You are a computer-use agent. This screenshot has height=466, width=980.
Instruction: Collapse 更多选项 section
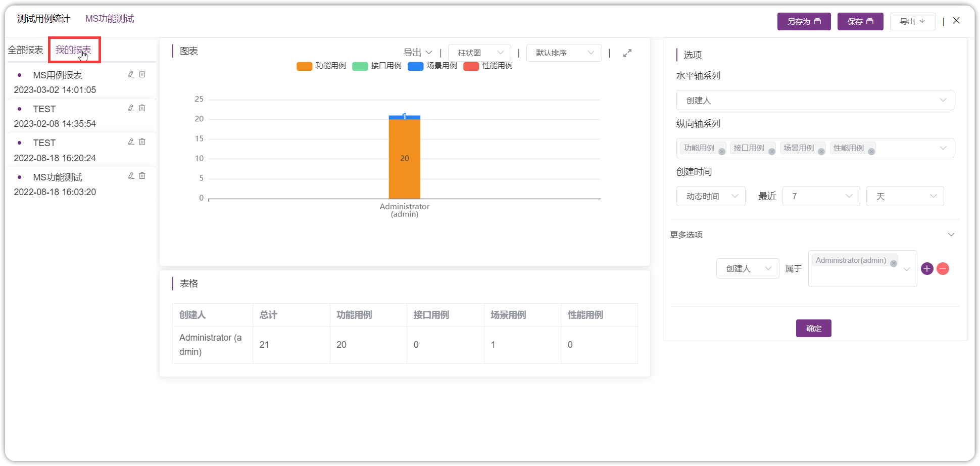pyautogui.click(x=951, y=235)
